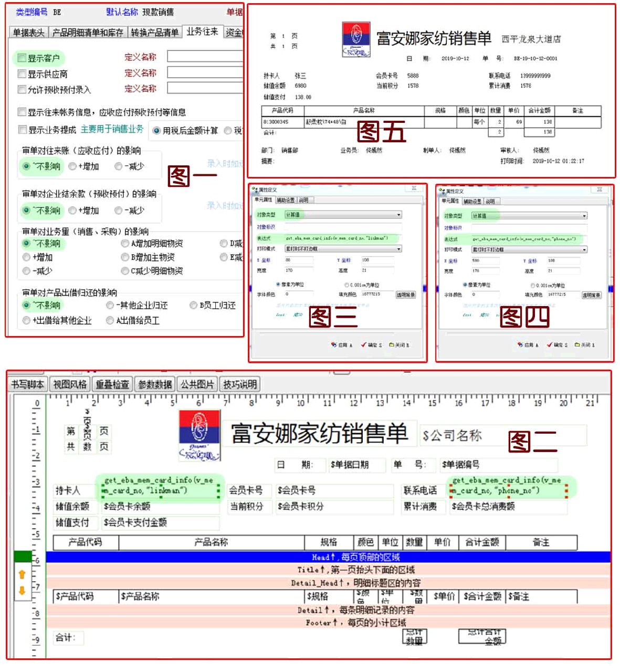Click the 重叠检查 button
The width and height of the screenshot is (620, 672).
click(112, 384)
